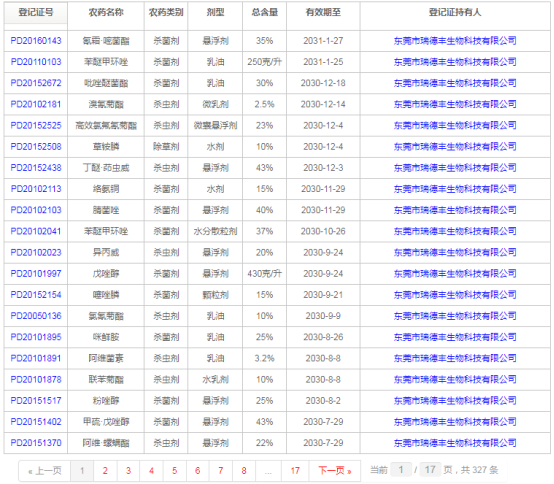Click 下一页 next page button

[335, 471]
